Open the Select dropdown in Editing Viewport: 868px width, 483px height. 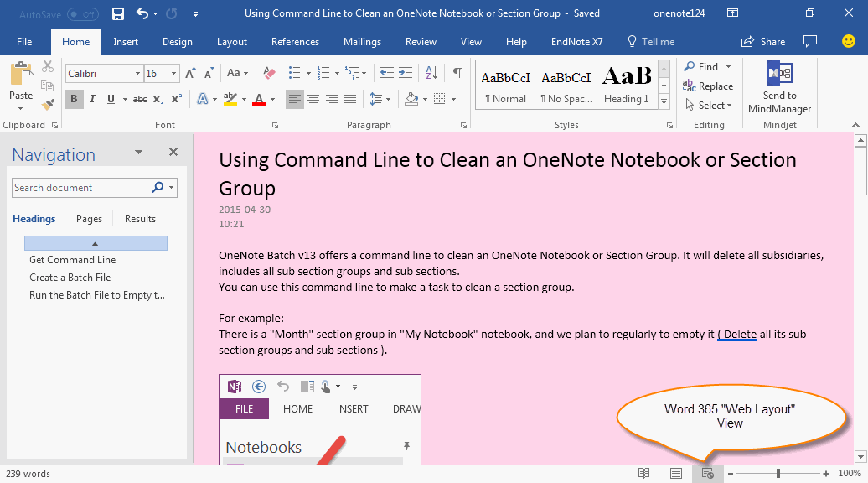pos(709,105)
